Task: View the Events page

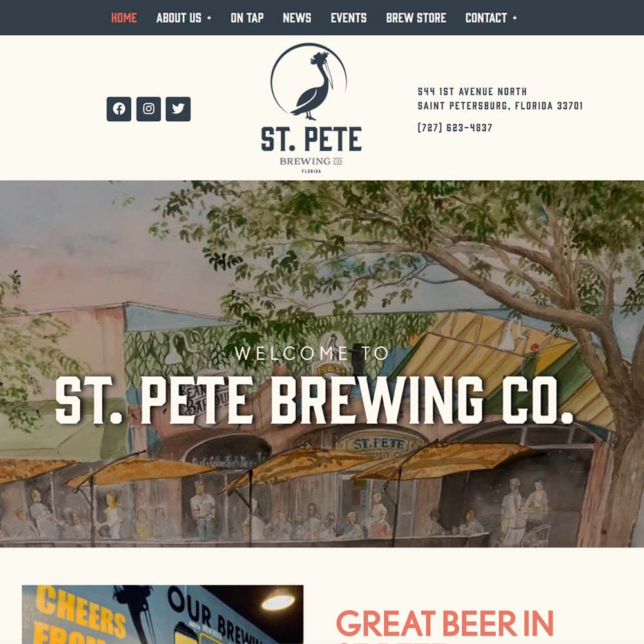Action: click(x=348, y=18)
